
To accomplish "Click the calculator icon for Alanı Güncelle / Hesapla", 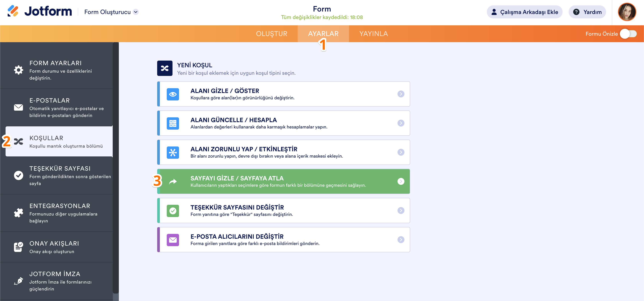I will pos(173,123).
